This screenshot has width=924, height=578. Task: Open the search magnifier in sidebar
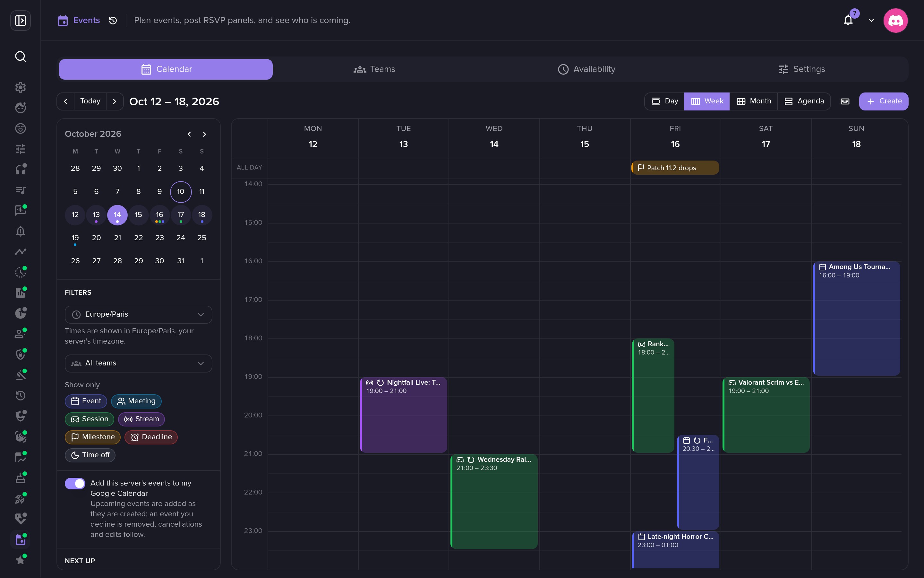(x=20, y=57)
